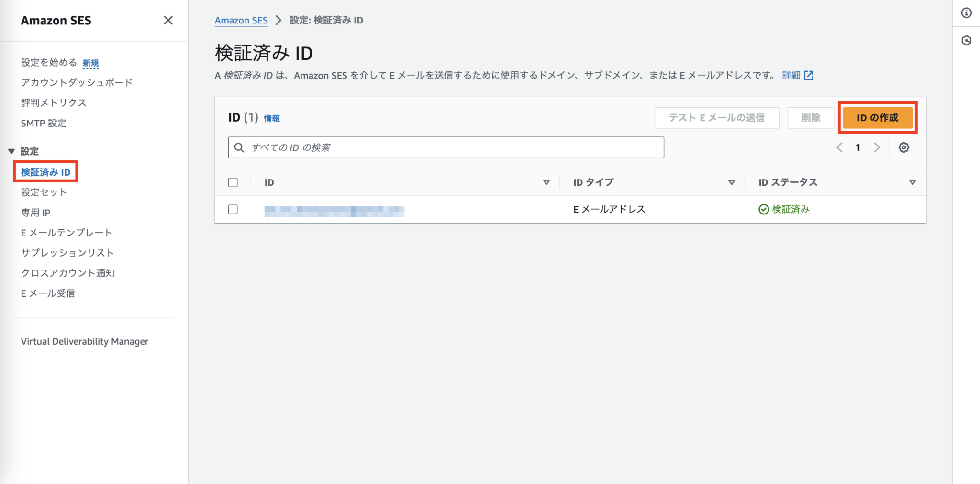Open the table preferences gear icon
The height and width of the screenshot is (484, 980).
click(x=904, y=147)
